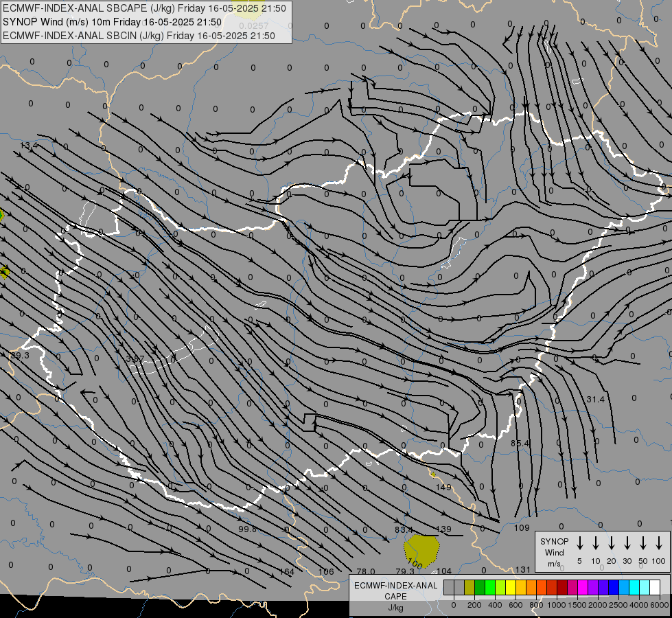
Task: Click the 139 value on the map
Action: coord(443,529)
